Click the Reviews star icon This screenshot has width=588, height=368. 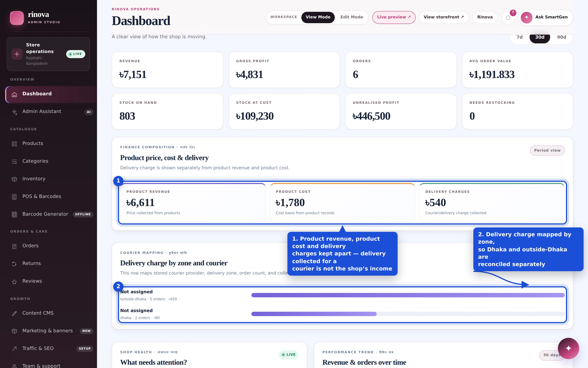14,282
